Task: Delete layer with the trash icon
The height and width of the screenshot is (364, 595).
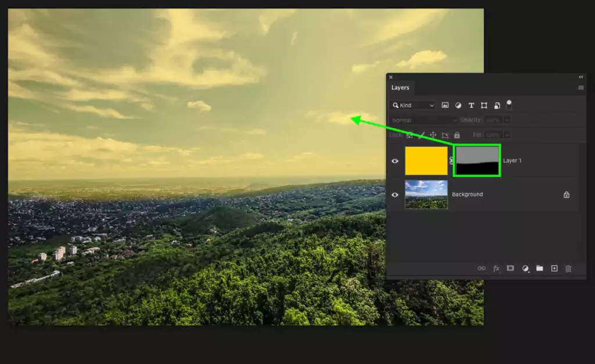Action: (568, 268)
